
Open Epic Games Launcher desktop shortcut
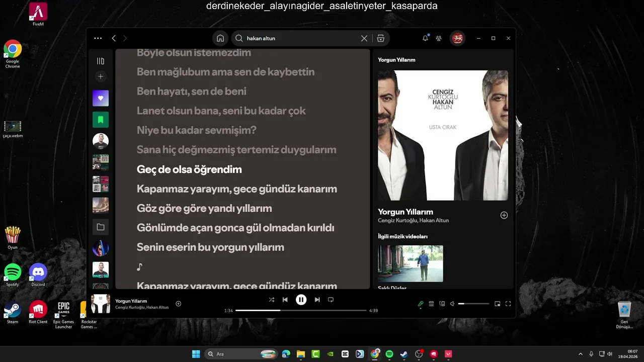pos(63,315)
